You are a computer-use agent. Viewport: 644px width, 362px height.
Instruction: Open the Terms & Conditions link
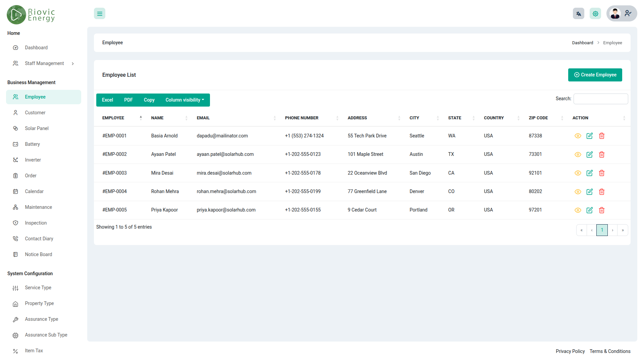coord(610,351)
